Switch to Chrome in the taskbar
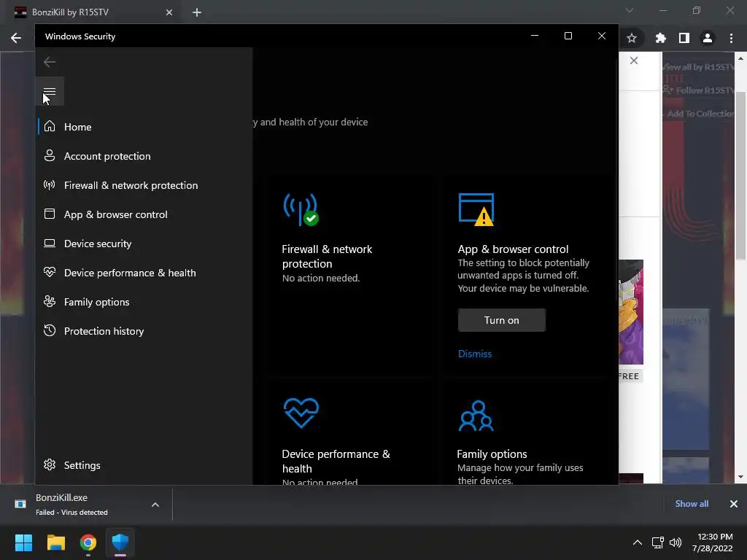Viewport: 747px width, 560px height. click(x=88, y=542)
